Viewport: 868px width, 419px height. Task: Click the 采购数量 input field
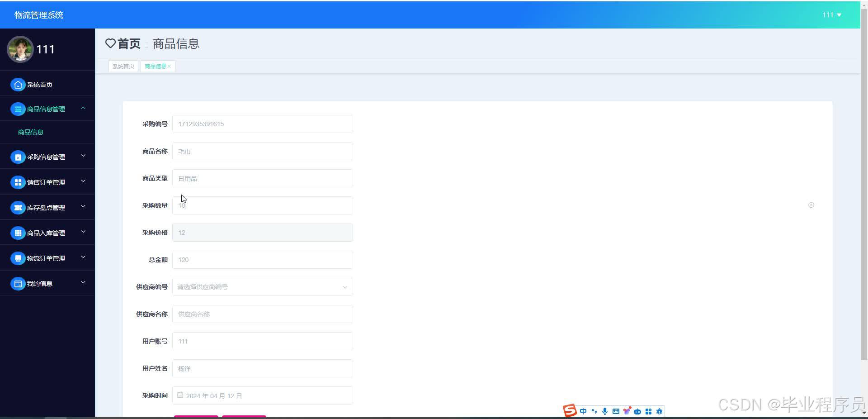[262, 205]
